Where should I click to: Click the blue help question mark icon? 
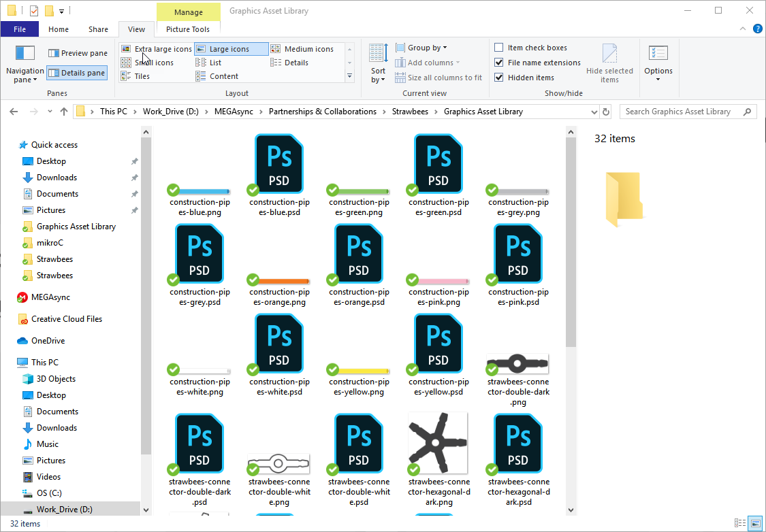[x=757, y=29]
